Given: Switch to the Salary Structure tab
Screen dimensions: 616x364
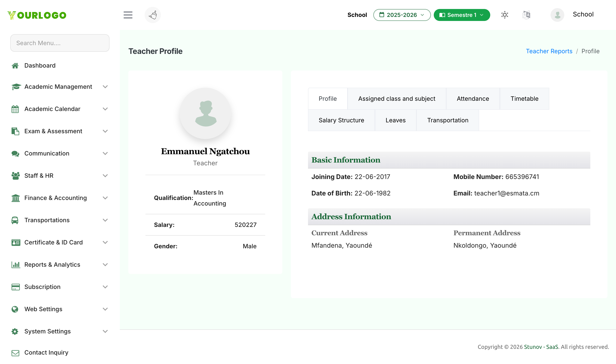Looking at the screenshot, I should click(341, 120).
